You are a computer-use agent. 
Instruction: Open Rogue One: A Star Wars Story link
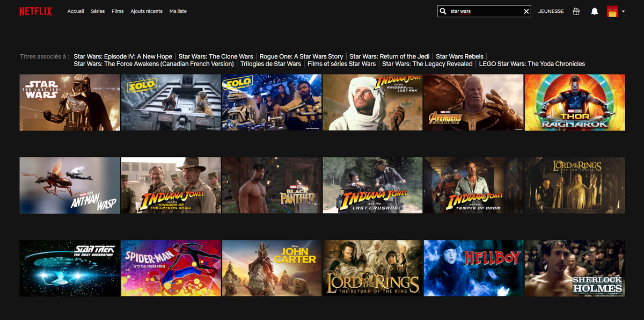301,56
